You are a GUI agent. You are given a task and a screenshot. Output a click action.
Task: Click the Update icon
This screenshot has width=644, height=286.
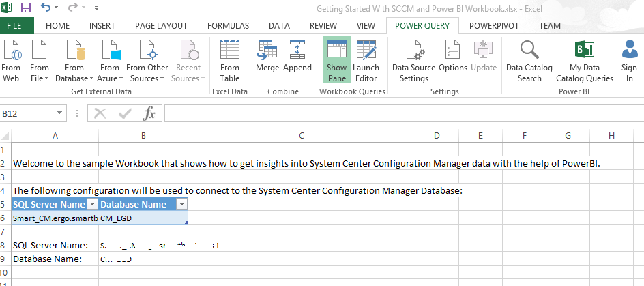click(x=484, y=57)
